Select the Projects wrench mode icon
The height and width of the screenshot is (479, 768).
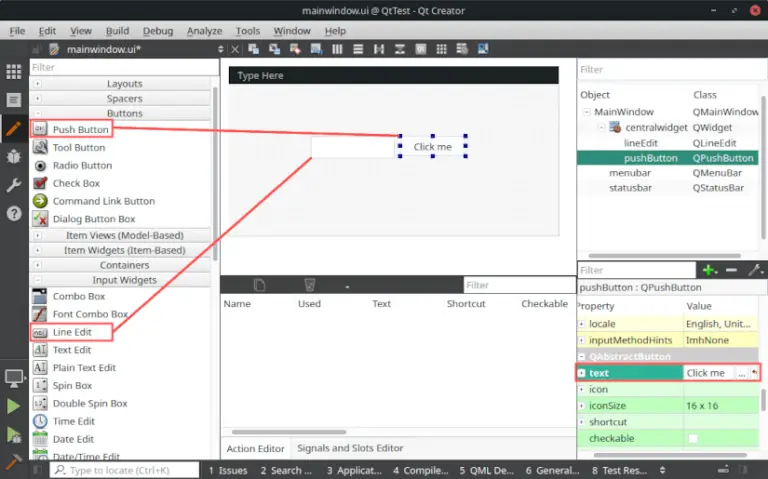[x=14, y=185]
